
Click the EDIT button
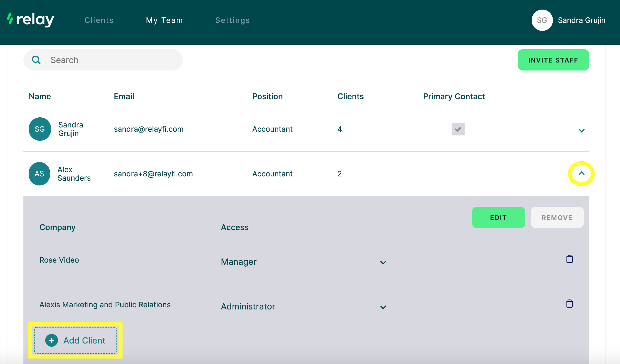pyautogui.click(x=499, y=217)
